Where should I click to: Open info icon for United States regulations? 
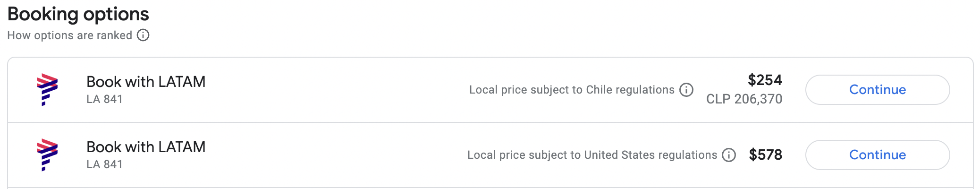[x=729, y=155]
